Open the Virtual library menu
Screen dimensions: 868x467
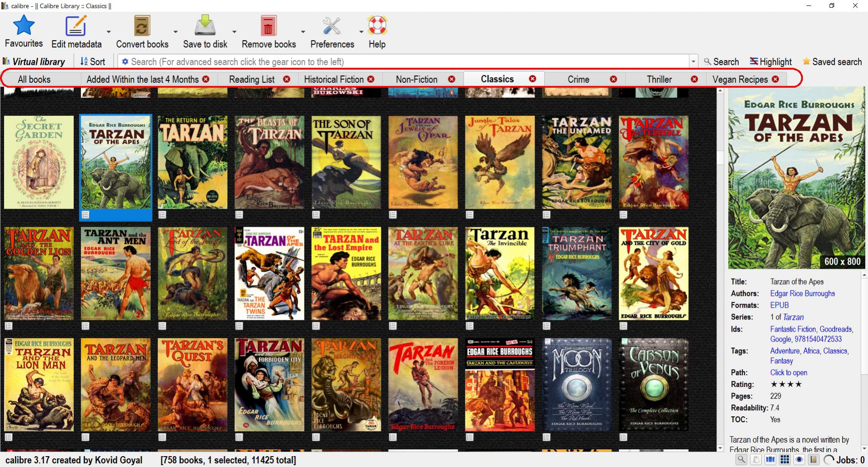pyautogui.click(x=34, y=62)
